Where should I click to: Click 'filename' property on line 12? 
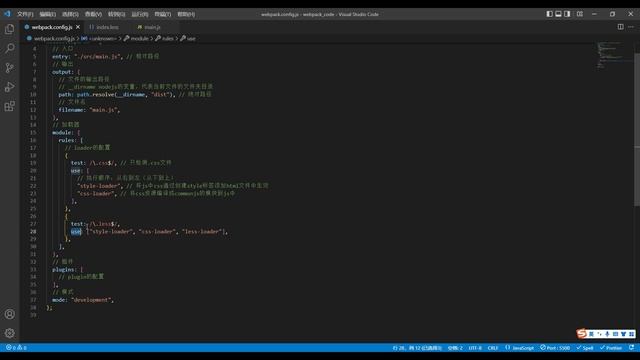click(x=71, y=110)
